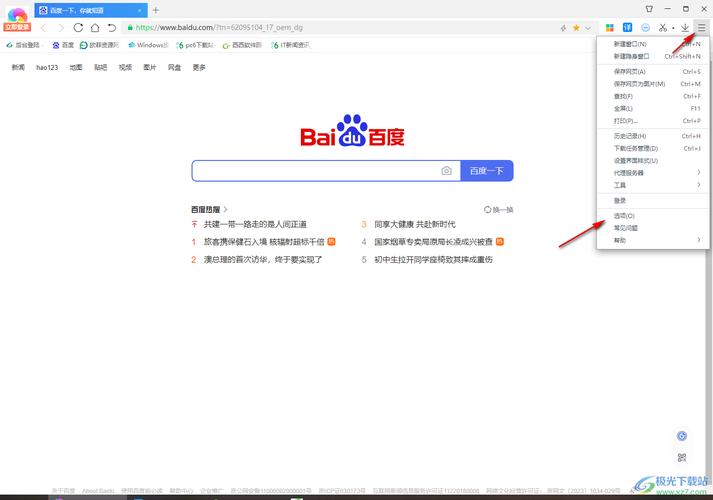The height and width of the screenshot is (500, 713).
Task: Close the 百度一下 tab
Action: click(140, 10)
